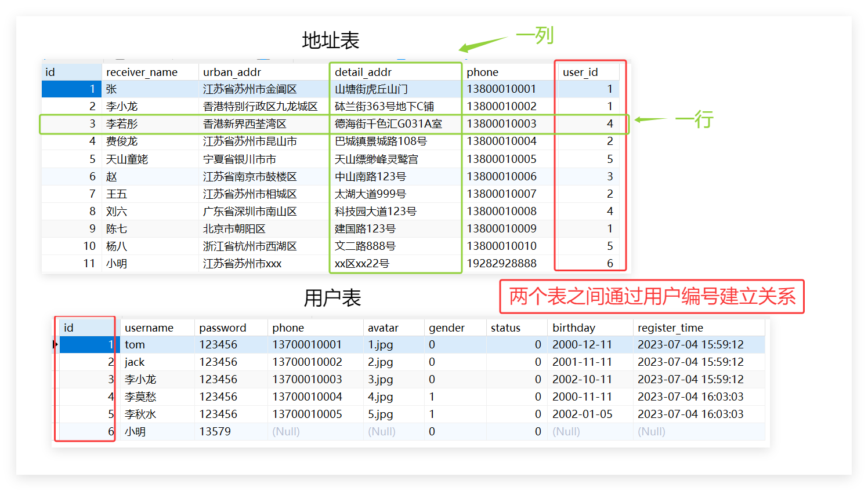868x491 pixels.
Task: Select the urban_addr column header
Action: (232, 71)
